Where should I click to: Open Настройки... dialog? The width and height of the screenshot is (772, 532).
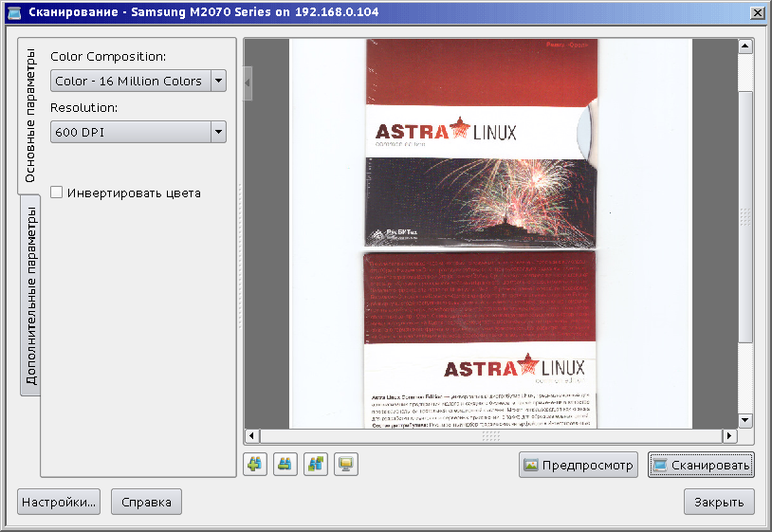point(59,502)
